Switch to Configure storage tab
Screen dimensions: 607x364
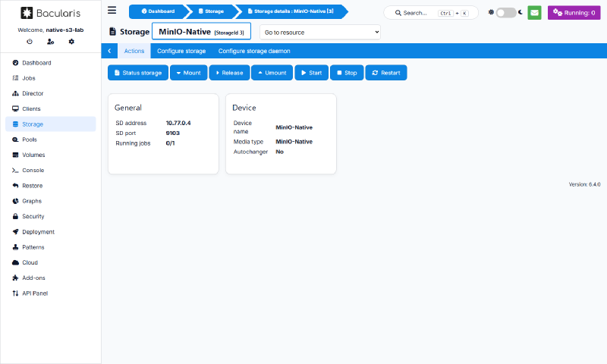pos(181,51)
